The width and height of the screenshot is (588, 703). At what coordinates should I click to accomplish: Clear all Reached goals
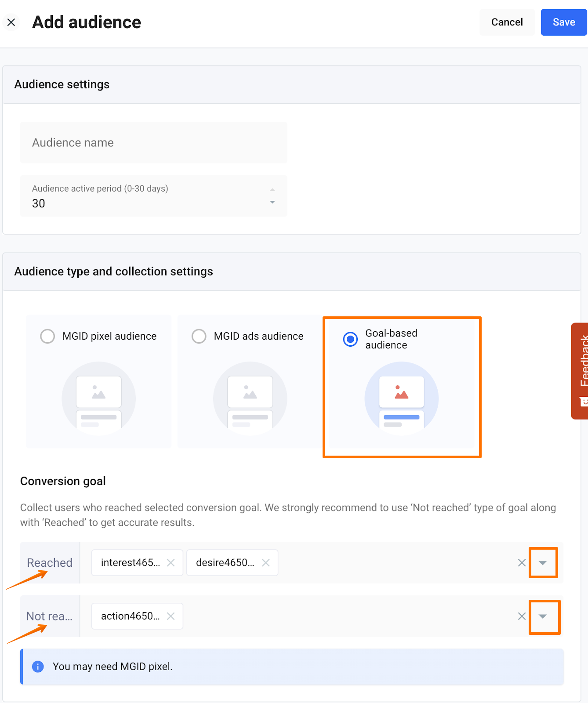(522, 563)
